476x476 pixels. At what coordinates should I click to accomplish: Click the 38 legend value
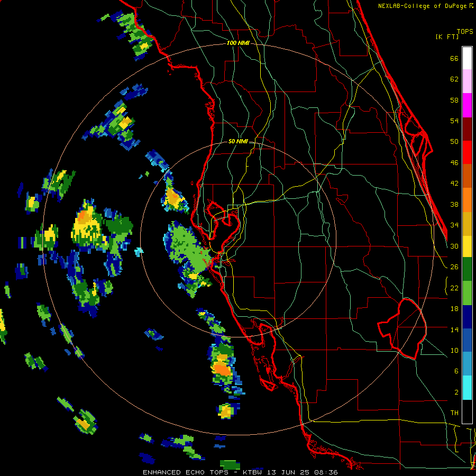[x=454, y=204]
